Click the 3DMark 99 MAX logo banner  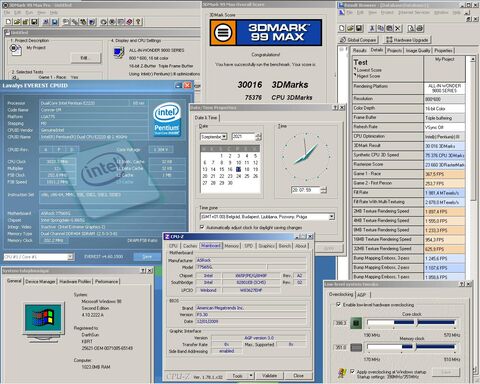tap(266, 32)
